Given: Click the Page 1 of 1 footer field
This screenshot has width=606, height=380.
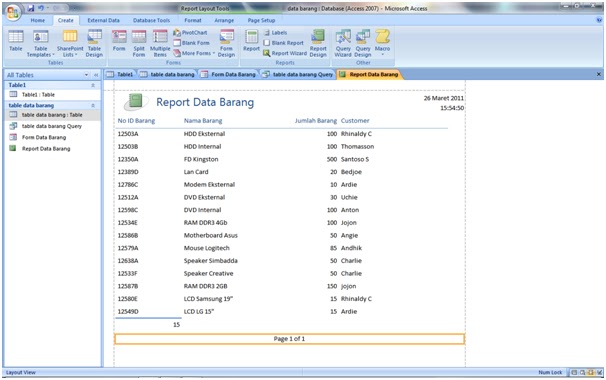Looking at the screenshot, I should pos(289,339).
